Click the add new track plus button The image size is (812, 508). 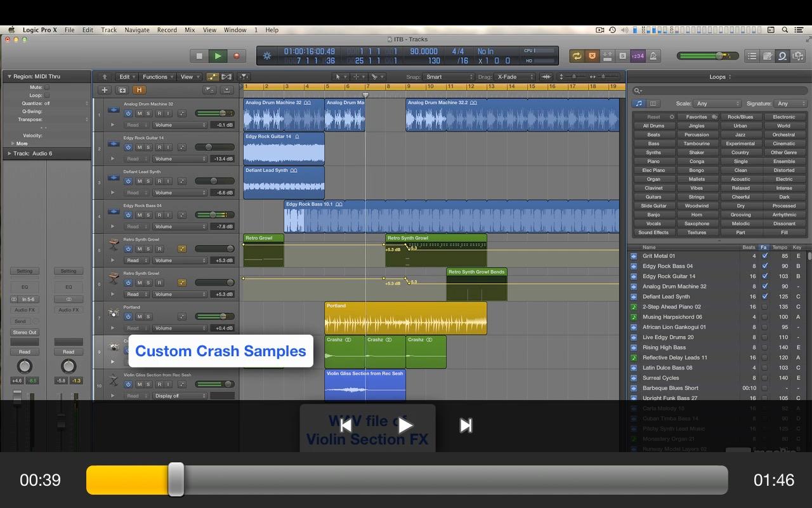(x=105, y=90)
